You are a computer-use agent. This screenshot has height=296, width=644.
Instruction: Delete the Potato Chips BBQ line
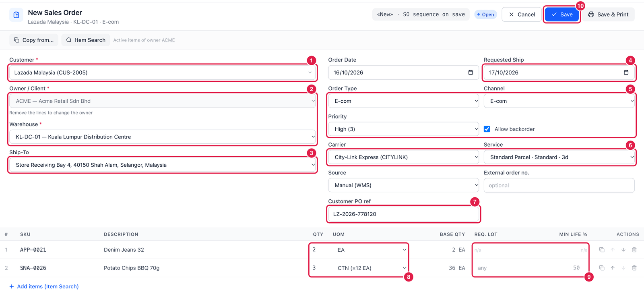click(634, 268)
